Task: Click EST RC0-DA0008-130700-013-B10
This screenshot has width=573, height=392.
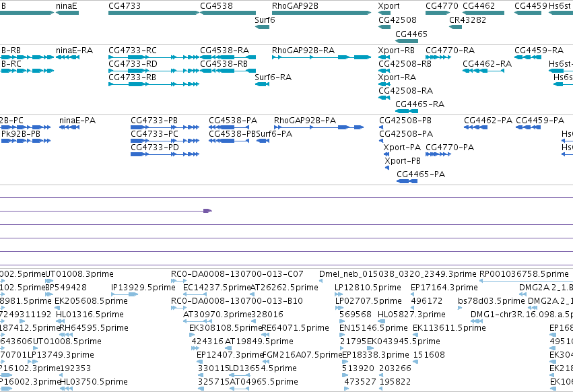Action: point(178,308)
